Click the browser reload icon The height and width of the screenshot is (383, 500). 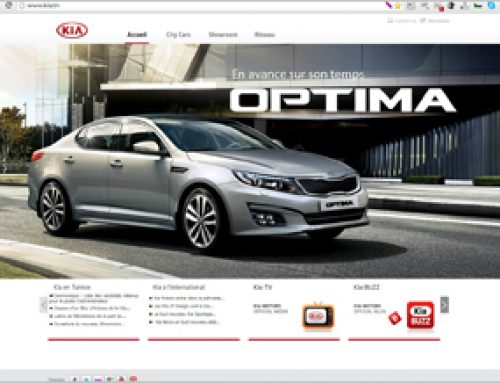[x=9, y=5]
